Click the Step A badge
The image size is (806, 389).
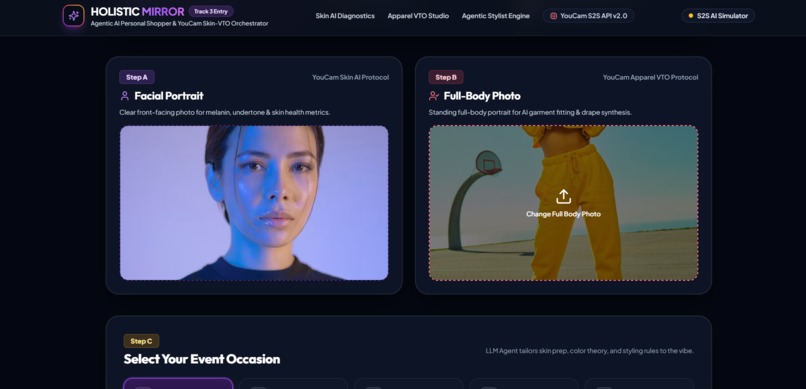click(x=137, y=77)
